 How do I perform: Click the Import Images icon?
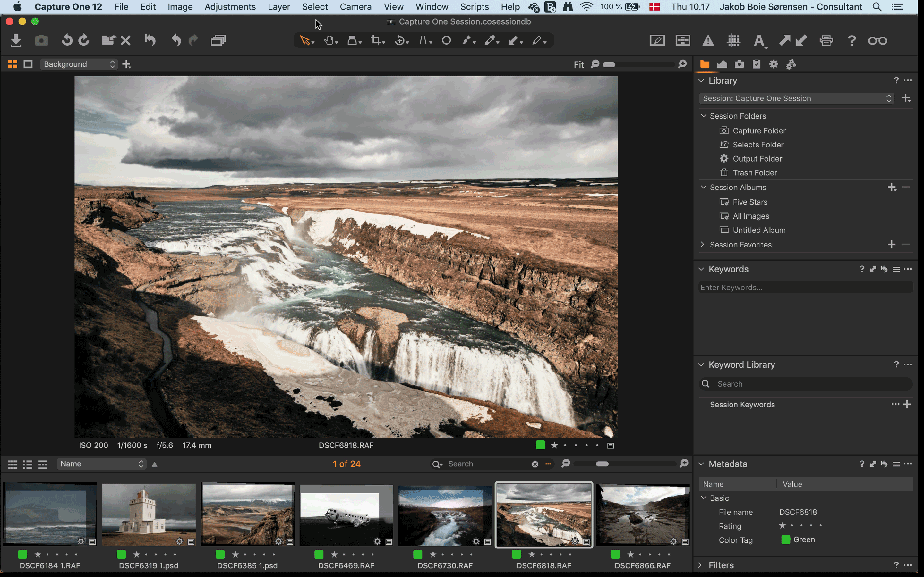(x=16, y=40)
